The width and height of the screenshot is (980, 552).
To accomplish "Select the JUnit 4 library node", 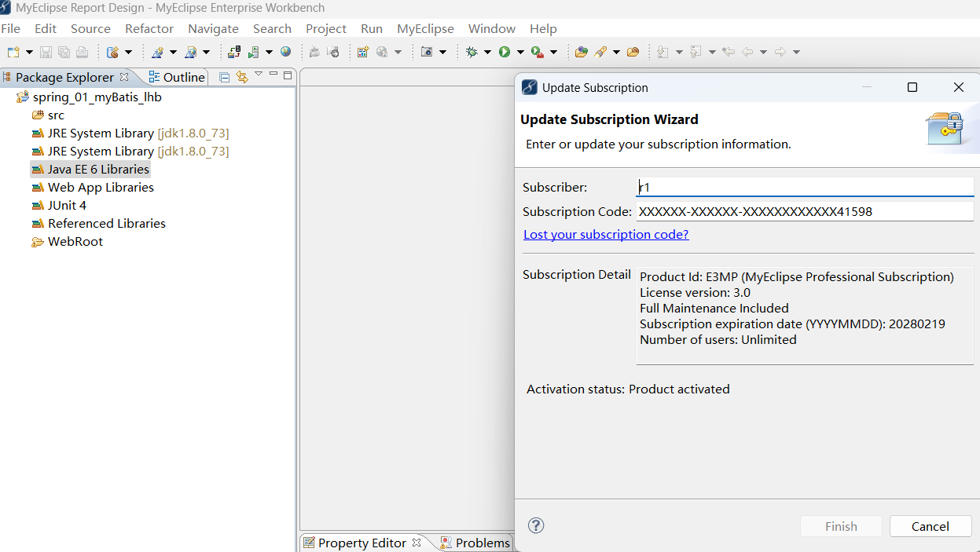I will pyautogui.click(x=59, y=206).
